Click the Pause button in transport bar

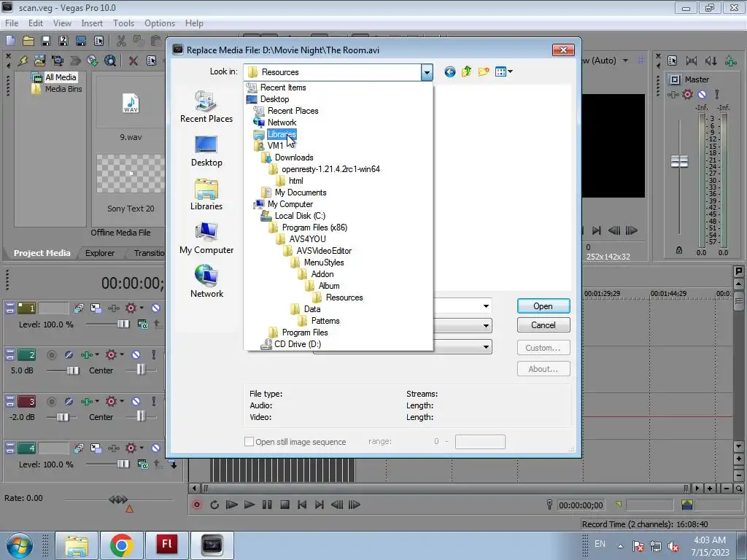(267, 505)
